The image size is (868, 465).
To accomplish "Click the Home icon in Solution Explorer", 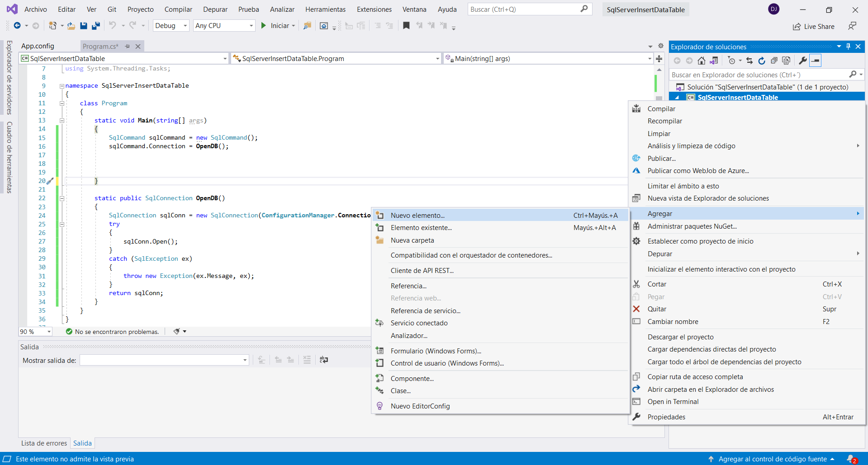I will pos(701,61).
